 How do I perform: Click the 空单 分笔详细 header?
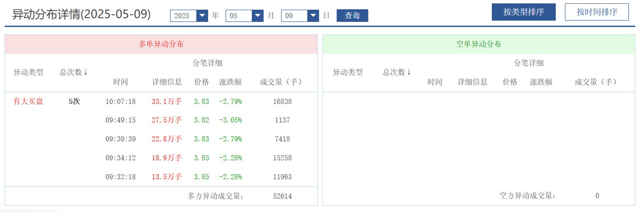(x=529, y=63)
